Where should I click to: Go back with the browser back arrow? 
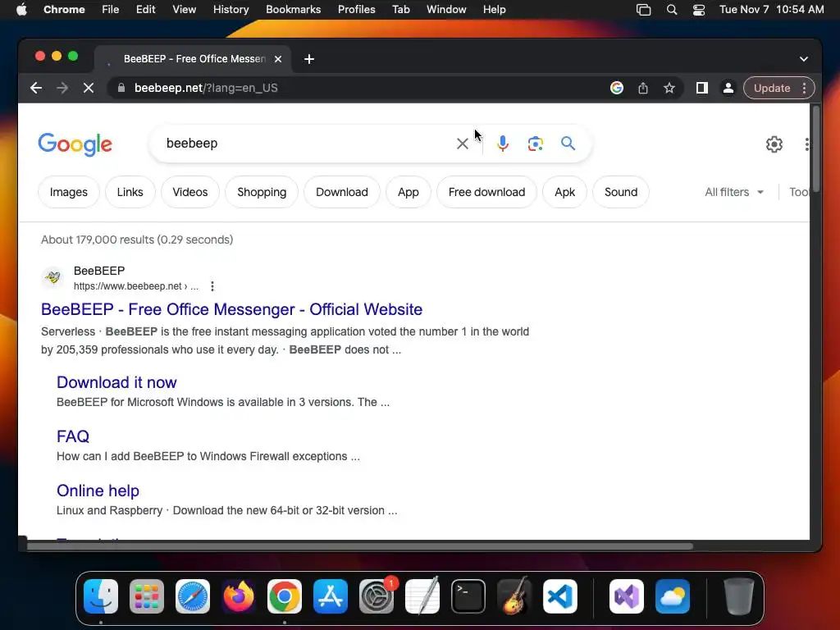pyautogui.click(x=36, y=88)
